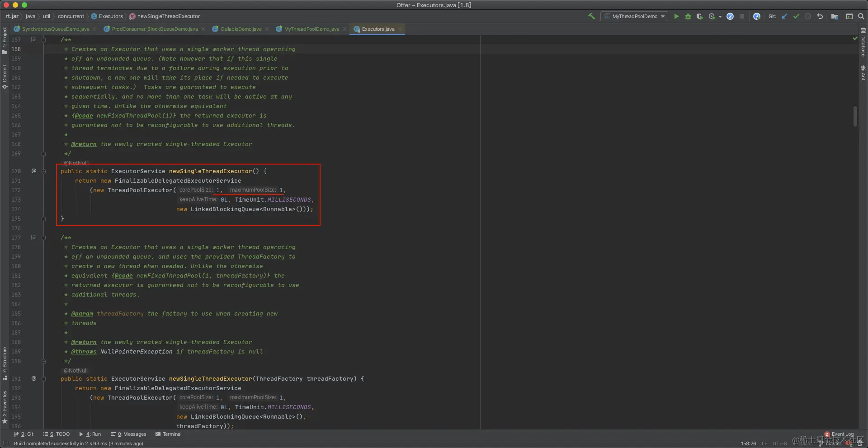Open the Database tool window

pos(863,42)
